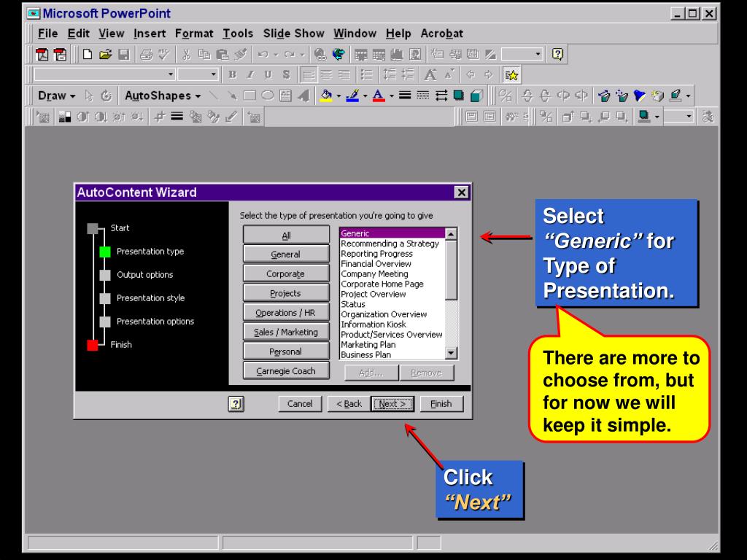Click the Cancel button in the wizard

300,404
